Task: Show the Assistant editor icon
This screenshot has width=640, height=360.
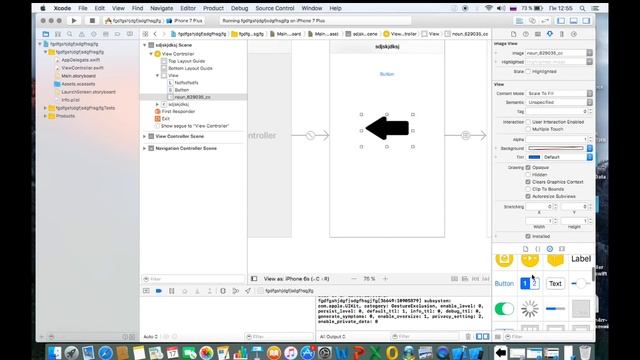Action: click(532, 20)
